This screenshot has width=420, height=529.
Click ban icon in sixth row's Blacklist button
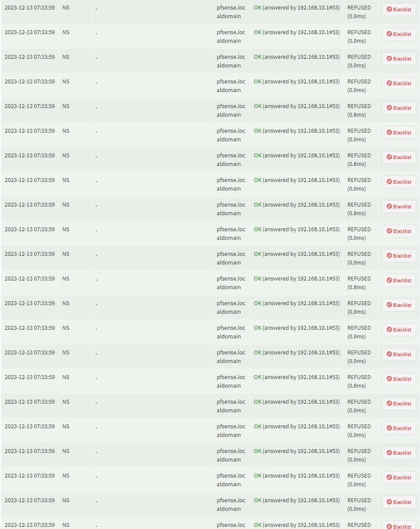[x=389, y=132]
